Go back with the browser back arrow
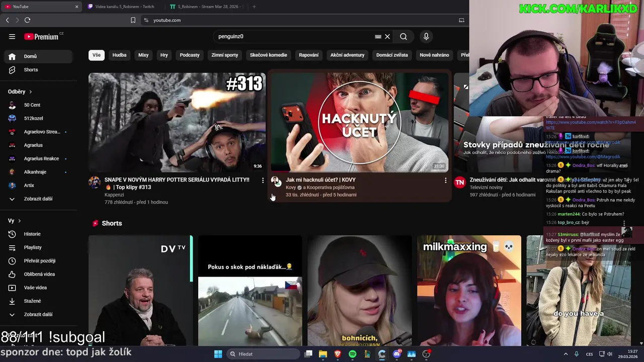 [7, 20]
